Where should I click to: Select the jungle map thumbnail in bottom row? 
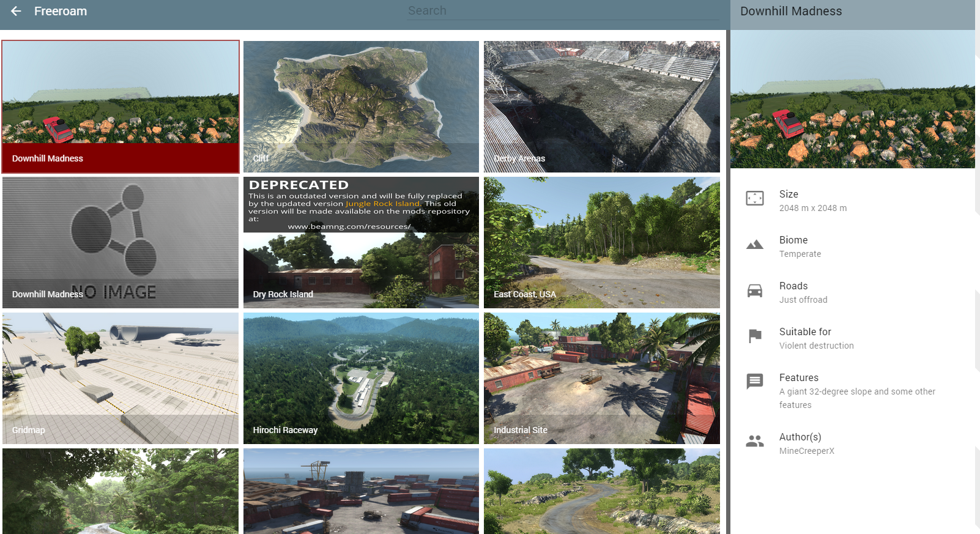click(x=121, y=491)
